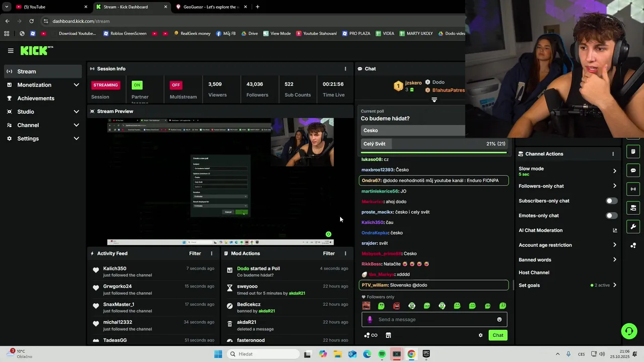Click the Stream Preview video thumbnail

(x=220, y=182)
